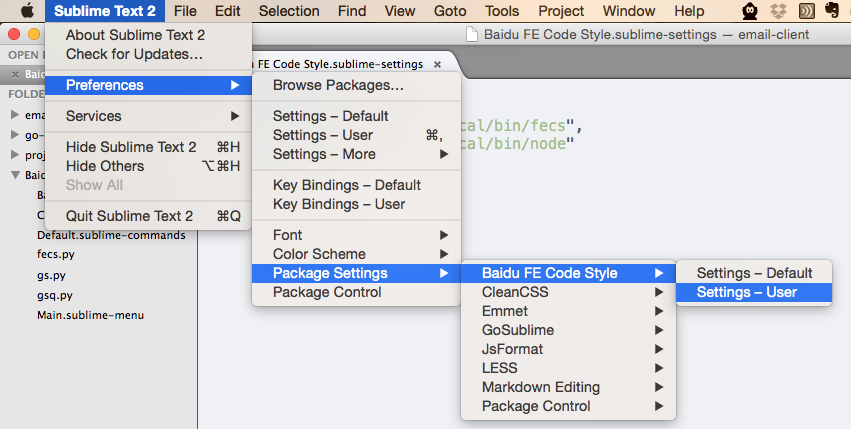The width and height of the screenshot is (851, 429).
Task: Collapse the Baidu folder disclosure triangle
Action: point(14,175)
